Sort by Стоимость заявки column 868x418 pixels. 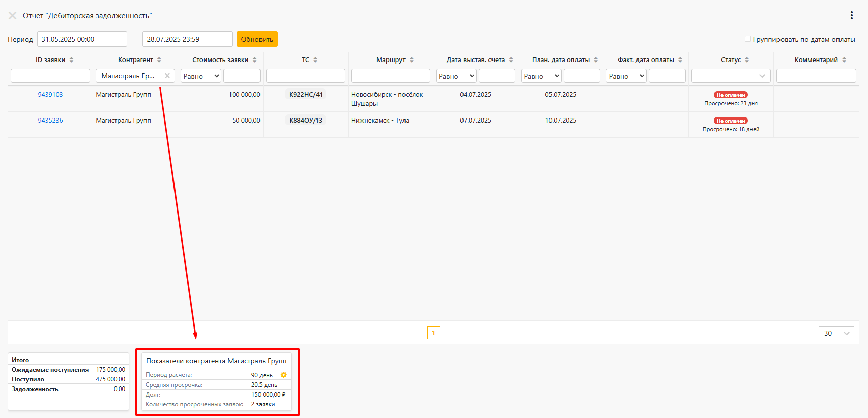[254, 60]
